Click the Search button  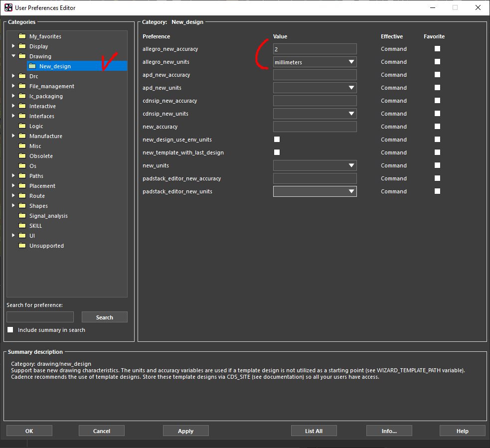(x=104, y=317)
